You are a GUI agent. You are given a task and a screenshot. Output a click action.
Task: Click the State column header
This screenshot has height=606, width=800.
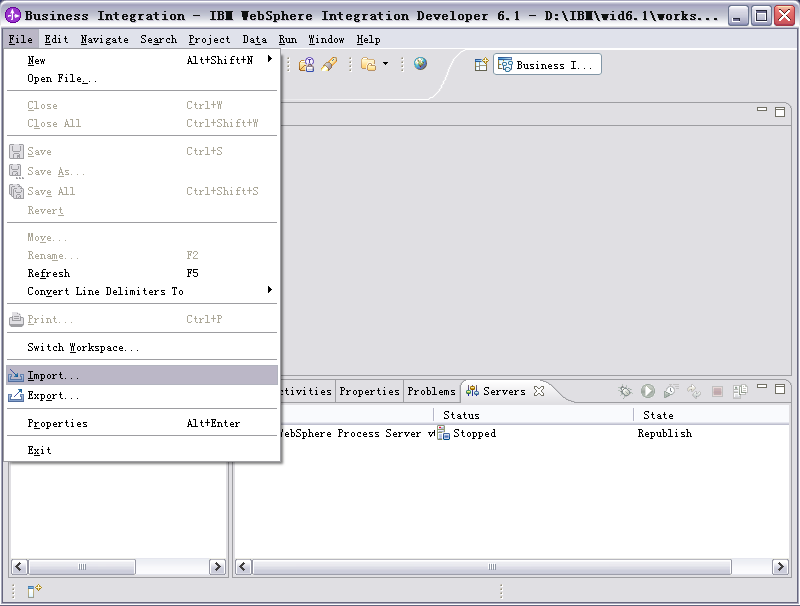(711, 415)
